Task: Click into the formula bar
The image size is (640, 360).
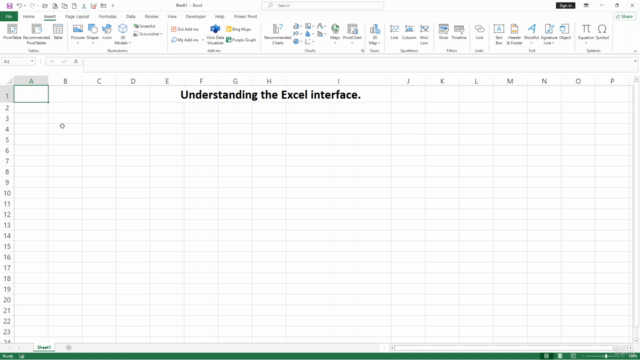Action: pos(358,64)
